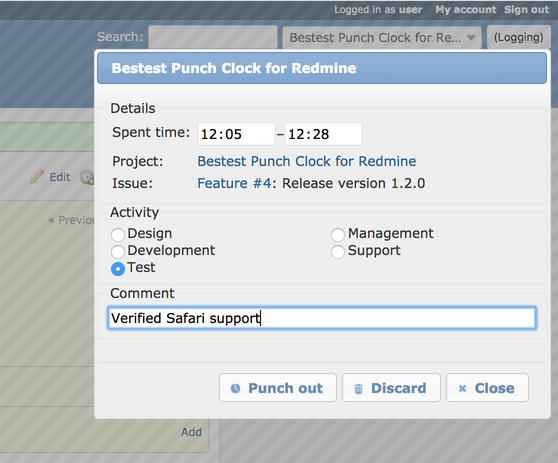This screenshot has width=558, height=463.
Task: Click the clock icon on Punch out
Action: point(235,388)
